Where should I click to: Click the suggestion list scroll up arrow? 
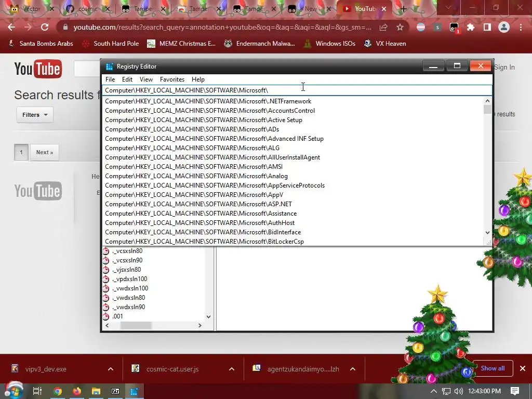[x=487, y=101]
